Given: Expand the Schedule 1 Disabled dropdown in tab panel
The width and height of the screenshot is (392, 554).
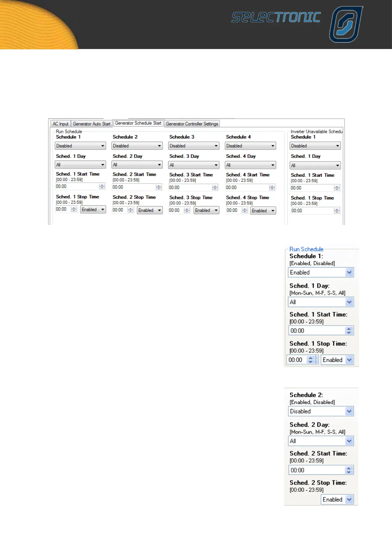Looking at the screenshot, I should (80, 146).
